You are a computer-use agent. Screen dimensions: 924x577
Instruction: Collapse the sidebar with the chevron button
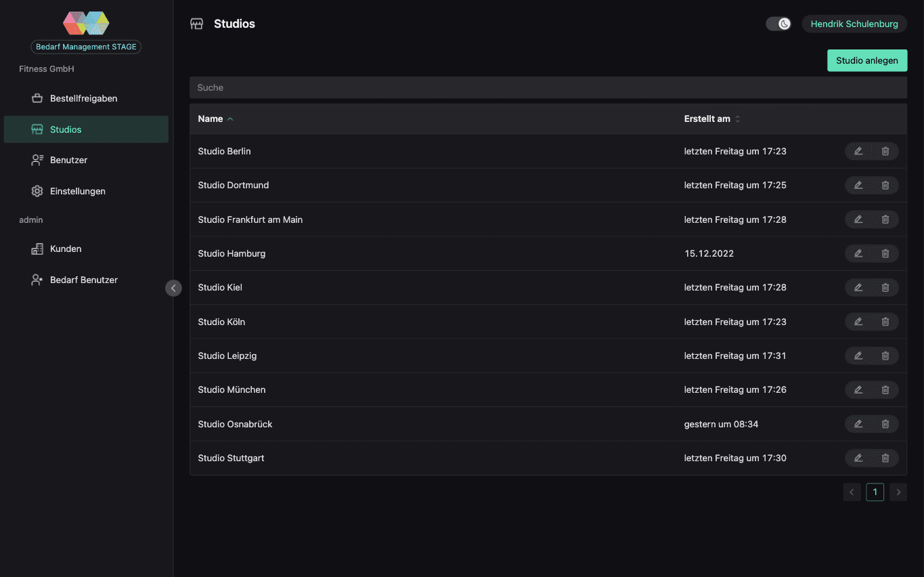point(173,288)
